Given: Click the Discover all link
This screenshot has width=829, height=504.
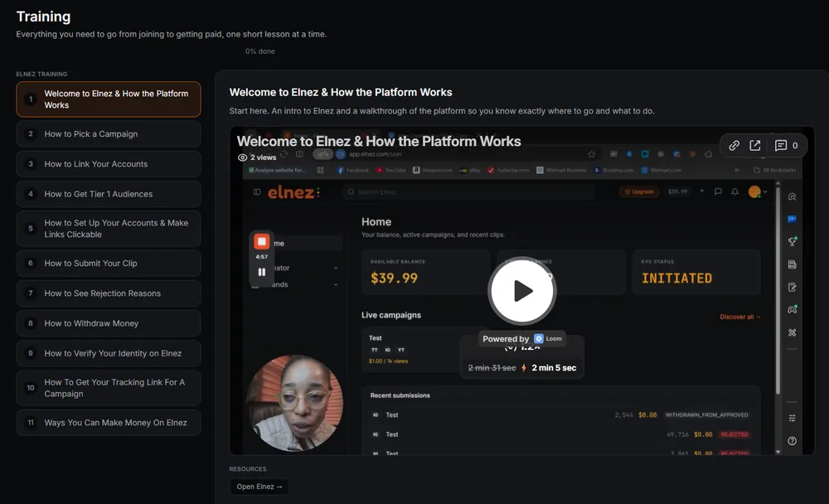Looking at the screenshot, I should (740, 317).
